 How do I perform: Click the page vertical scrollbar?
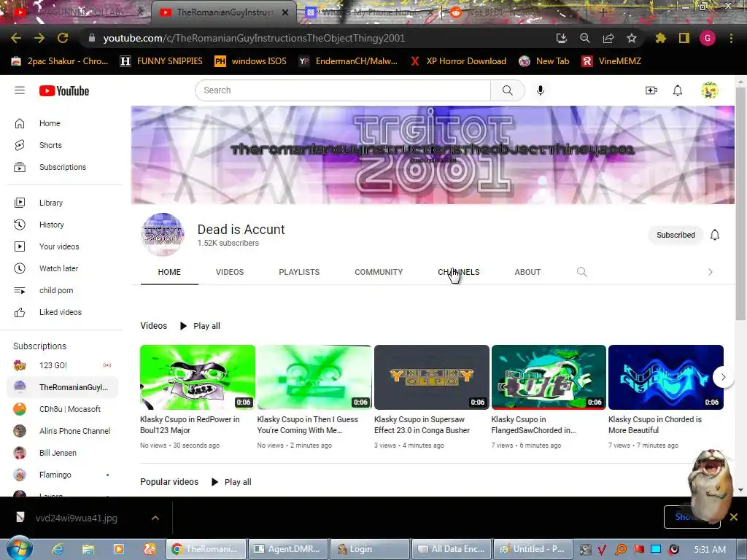740,204
